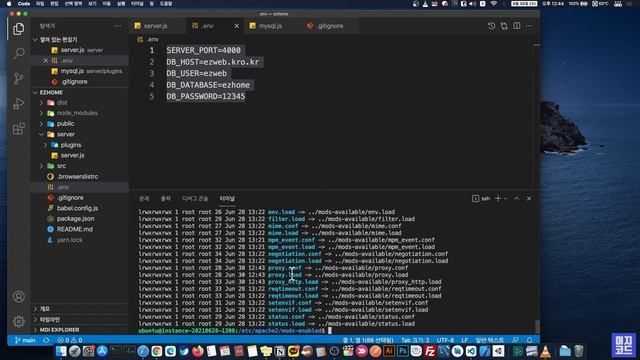Close the .env editor tab
Image resolution: width=640 pixels, height=360 pixels.
click(x=236, y=26)
